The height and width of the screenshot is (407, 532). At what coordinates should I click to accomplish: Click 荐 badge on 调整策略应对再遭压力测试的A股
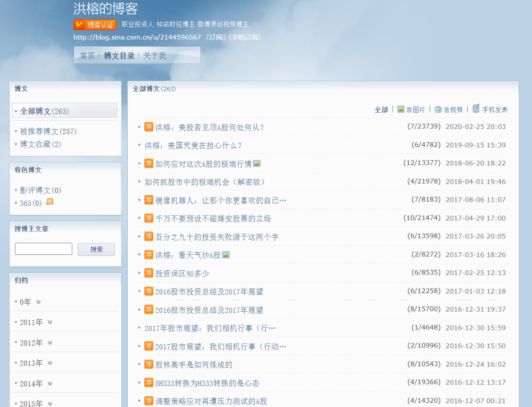point(148,401)
